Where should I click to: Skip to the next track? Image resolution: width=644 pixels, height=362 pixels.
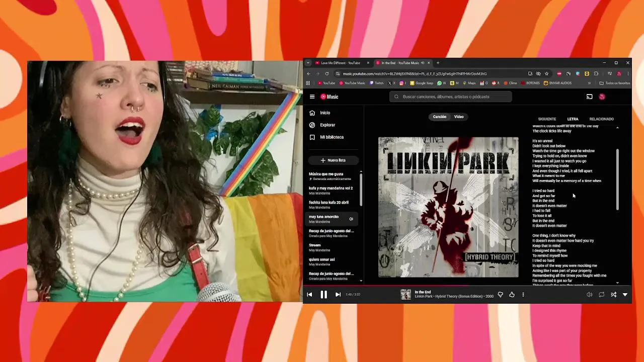338,295
